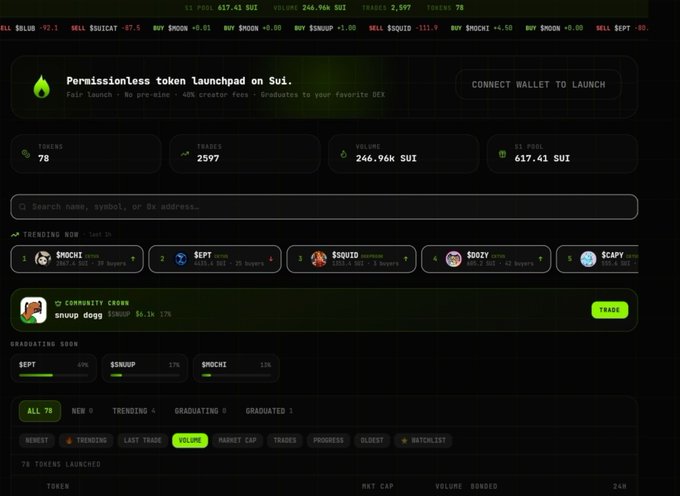Click the $MOCHI graduation progress bar
The image size is (680, 496).
coord(236,375)
